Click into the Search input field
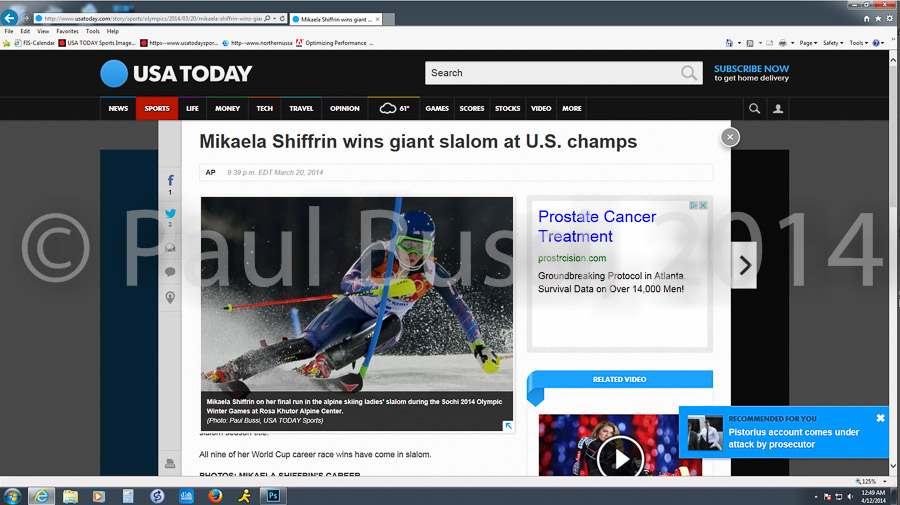The height and width of the screenshot is (505, 900). pos(553,73)
